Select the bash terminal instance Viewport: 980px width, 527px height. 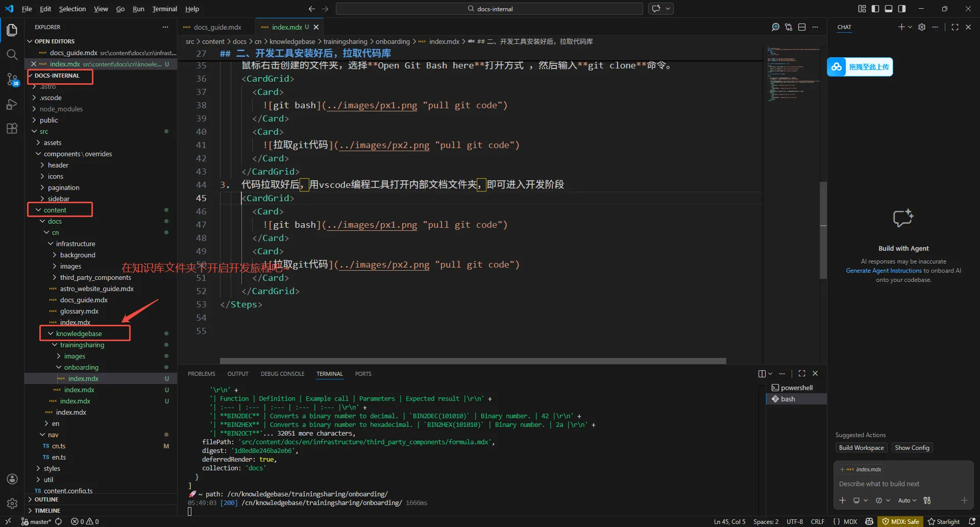(x=796, y=399)
